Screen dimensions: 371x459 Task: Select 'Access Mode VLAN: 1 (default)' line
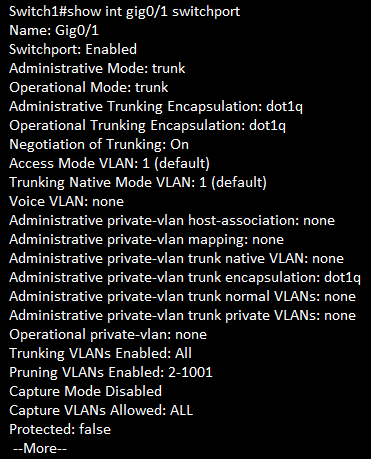point(109,164)
